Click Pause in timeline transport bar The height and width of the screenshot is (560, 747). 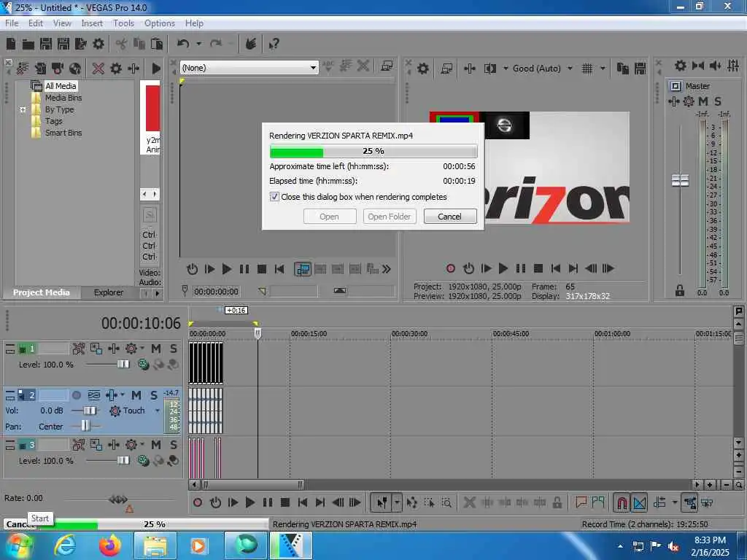click(268, 502)
